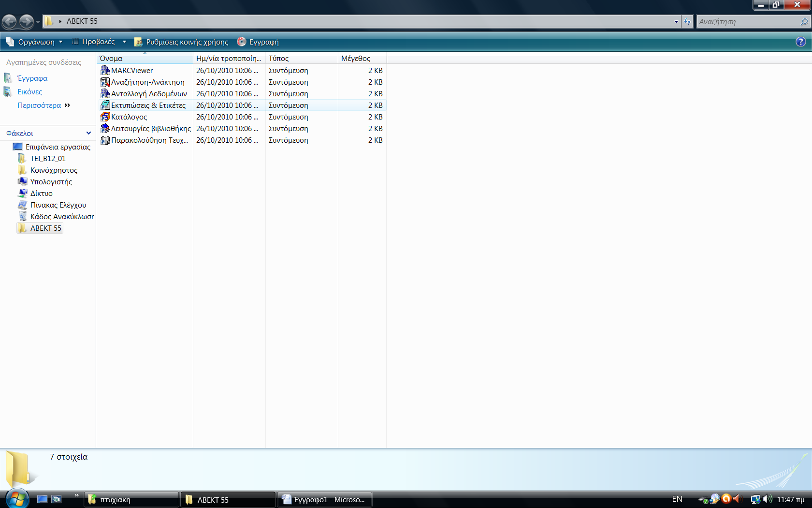
Task: Switch to Έγγραφο1 - Microsoft Word taskbar button
Action: pos(325,500)
